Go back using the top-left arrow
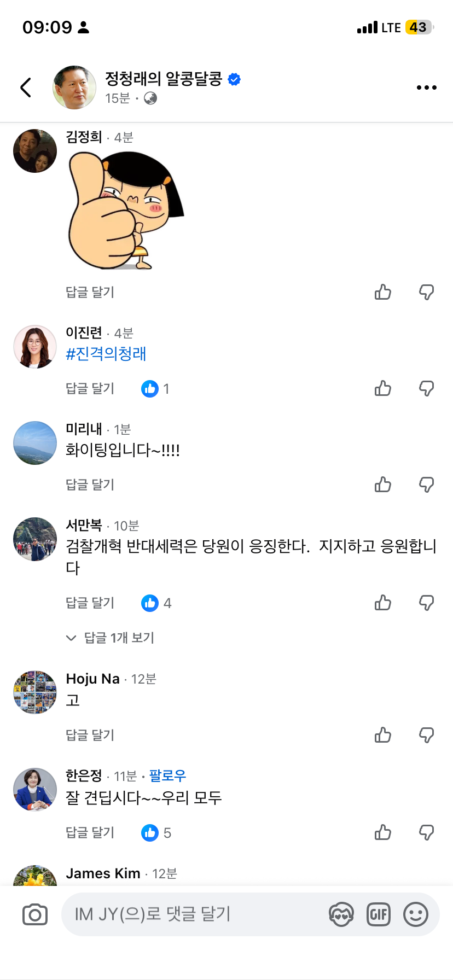Screen dimensions: 453x980 click(x=26, y=87)
